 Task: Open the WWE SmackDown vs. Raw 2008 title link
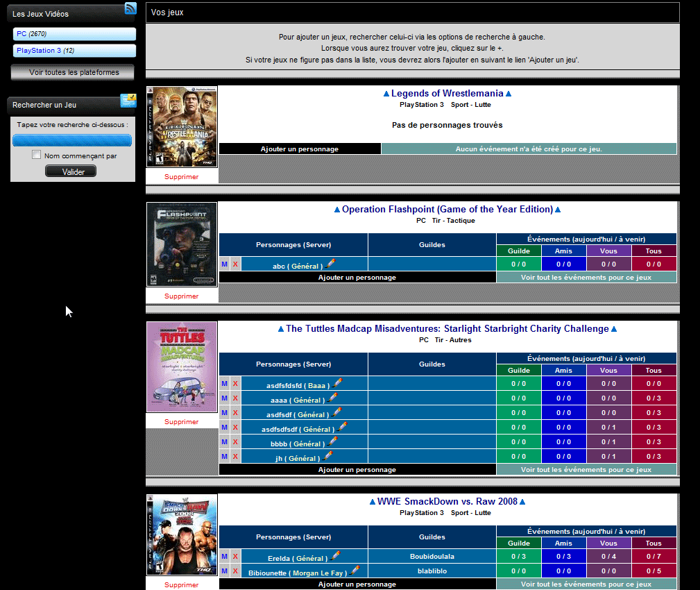click(447, 502)
